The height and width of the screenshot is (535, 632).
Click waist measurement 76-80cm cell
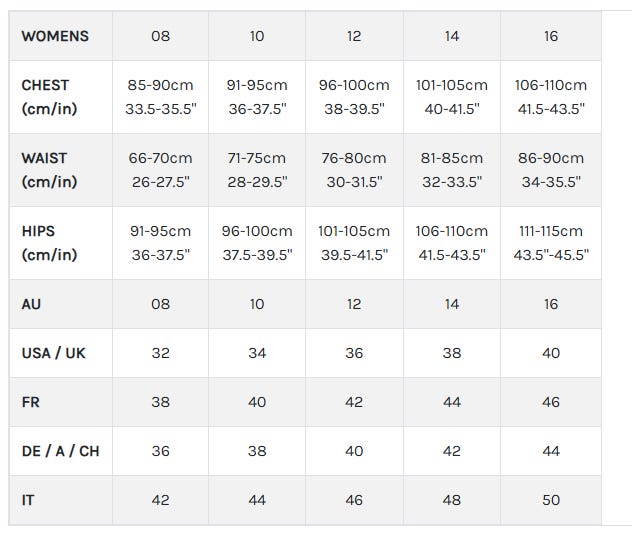354,170
